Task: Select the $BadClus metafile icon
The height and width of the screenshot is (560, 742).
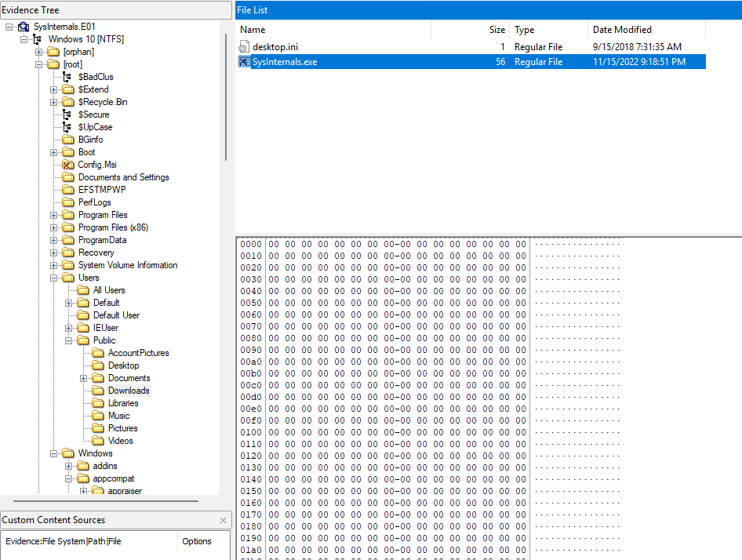Action: 67,77
